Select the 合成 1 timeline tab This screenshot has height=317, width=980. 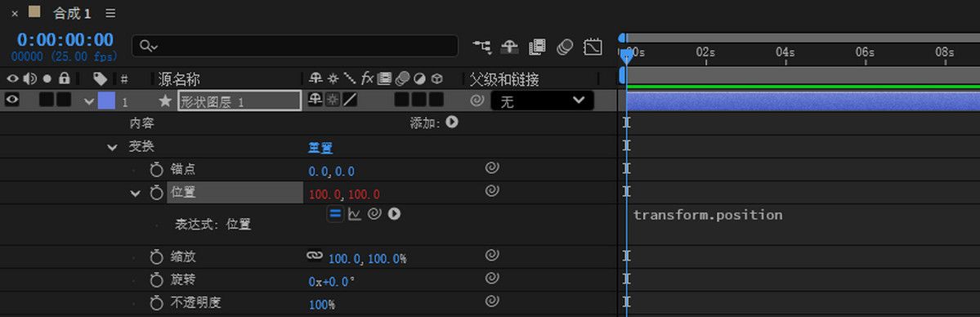click(x=73, y=13)
